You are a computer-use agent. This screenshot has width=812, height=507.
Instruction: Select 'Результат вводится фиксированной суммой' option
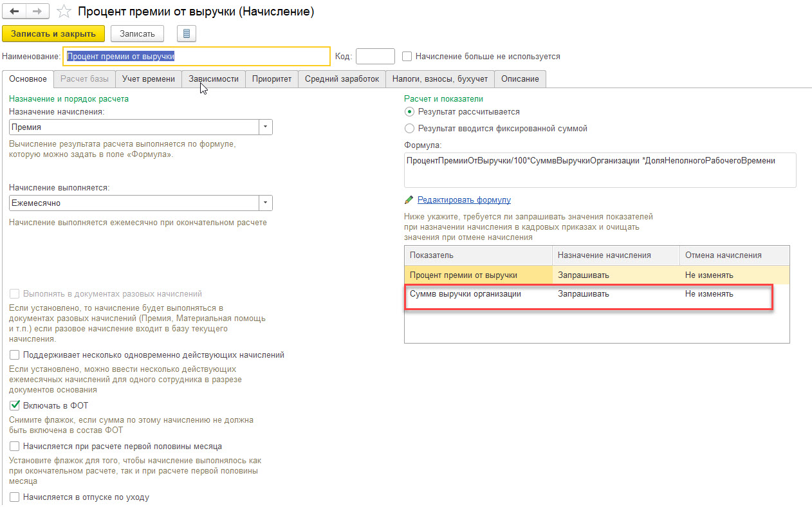[x=409, y=128]
